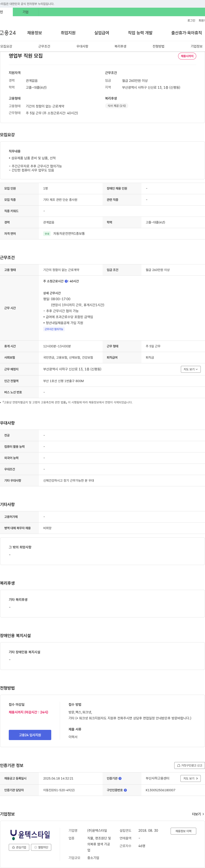This screenshot has height=868, width=205.
Task: Click the help icon next to 구인인증번호
Action: click(125, 790)
